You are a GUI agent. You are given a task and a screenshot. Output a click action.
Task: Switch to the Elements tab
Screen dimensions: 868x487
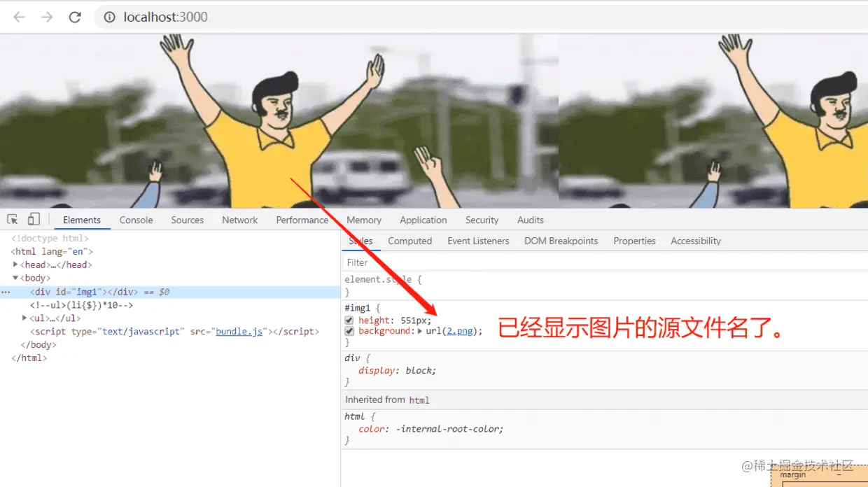(82, 220)
